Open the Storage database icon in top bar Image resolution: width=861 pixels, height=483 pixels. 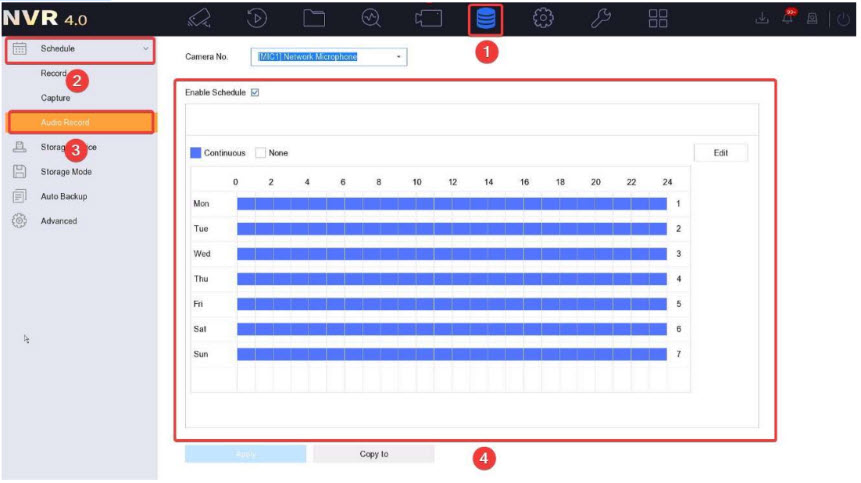(484, 19)
